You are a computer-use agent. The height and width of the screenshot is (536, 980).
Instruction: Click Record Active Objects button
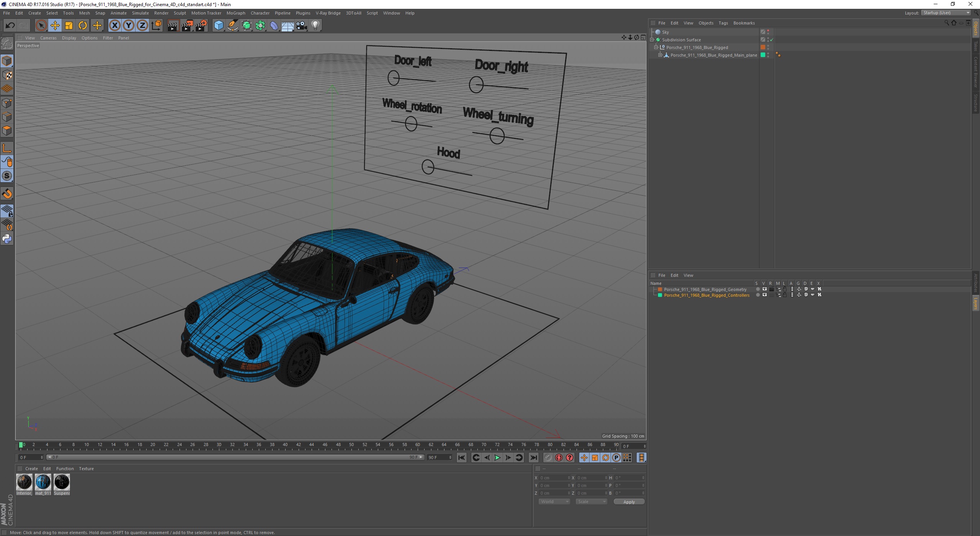pyautogui.click(x=548, y=458)
